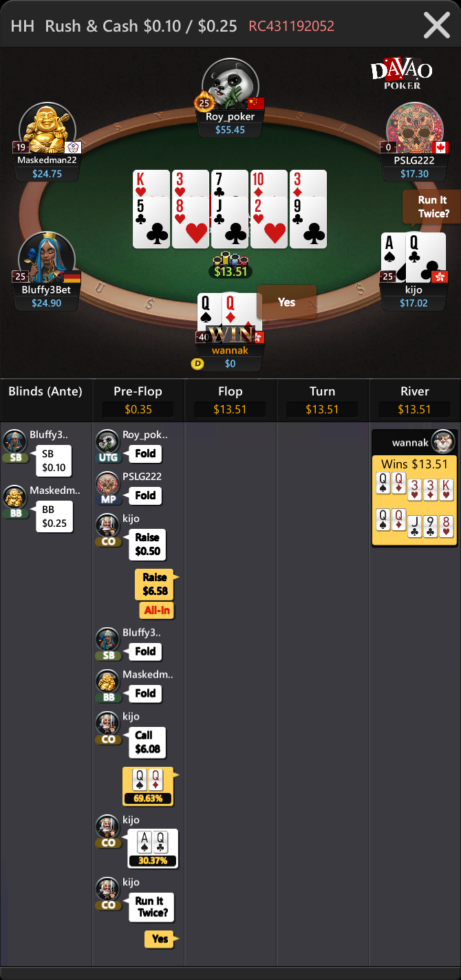Select the hand ID RC431192052
The width and height of the screenshot is (461, 980).
click(x=292, y=26)
